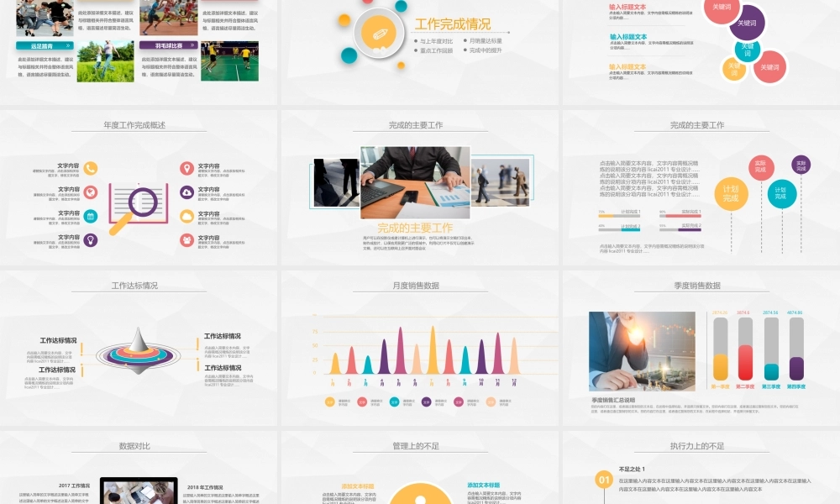
Task: Click the 羽毛球比赛 purple label button
Action: click(169, 45)
